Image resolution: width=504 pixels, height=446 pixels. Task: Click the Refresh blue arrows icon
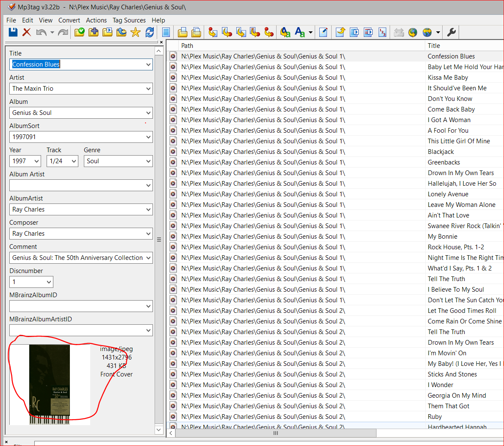[150, 32]
